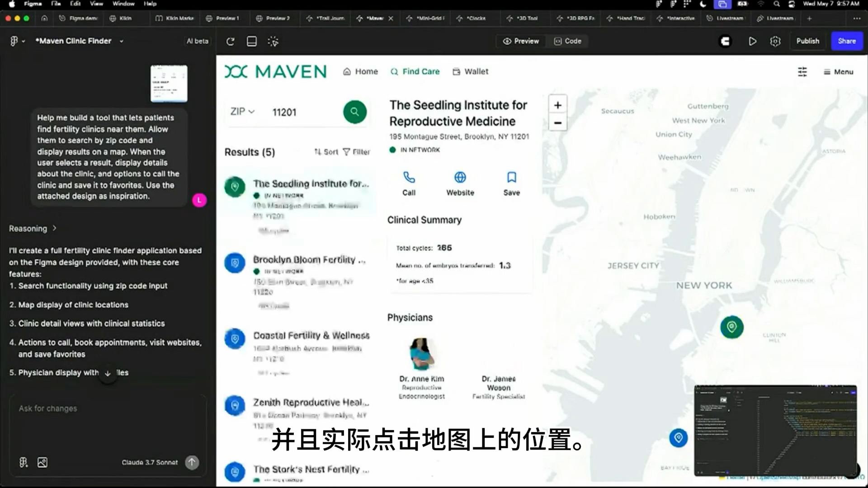Click the black C profile icon
This screenshot has height=488, width=868.
coord(725,41)
